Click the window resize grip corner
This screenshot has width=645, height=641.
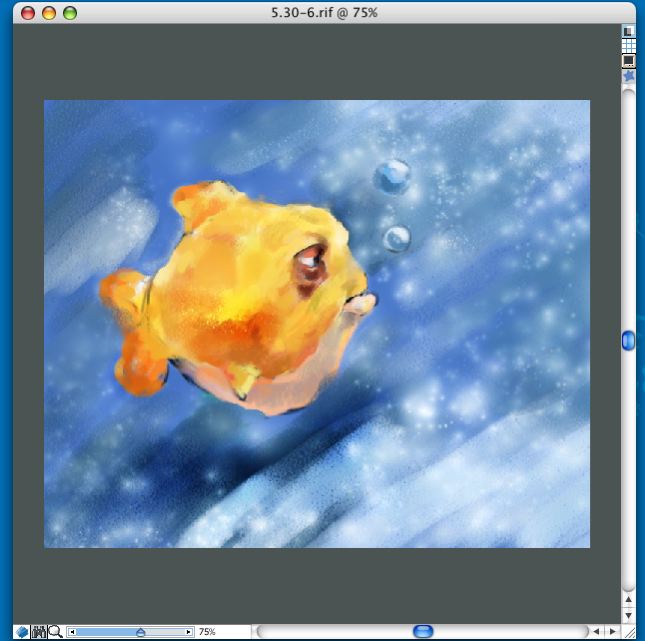pyautogui.click(x=629, y=632)
